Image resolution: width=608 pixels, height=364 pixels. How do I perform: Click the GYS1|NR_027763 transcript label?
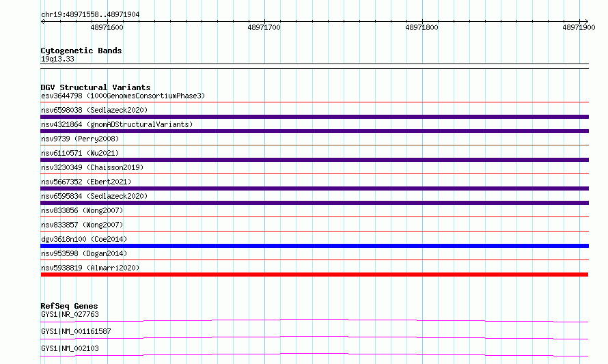click(70, 314)
